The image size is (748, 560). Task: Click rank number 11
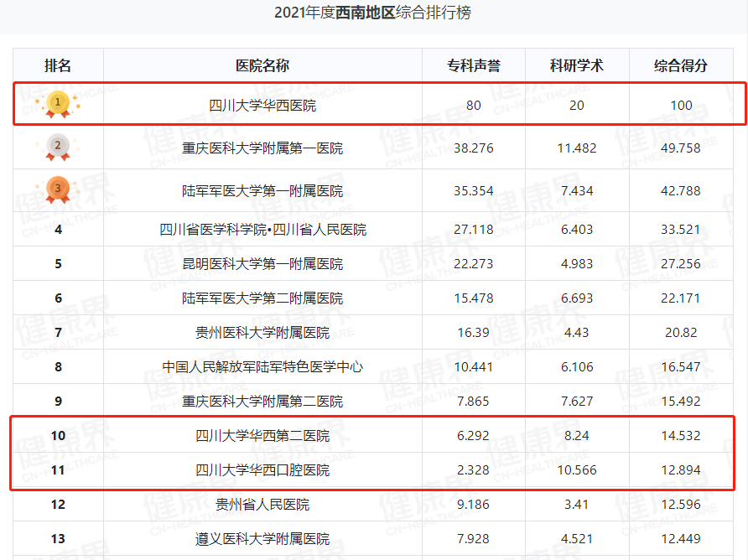pos(58,469)
